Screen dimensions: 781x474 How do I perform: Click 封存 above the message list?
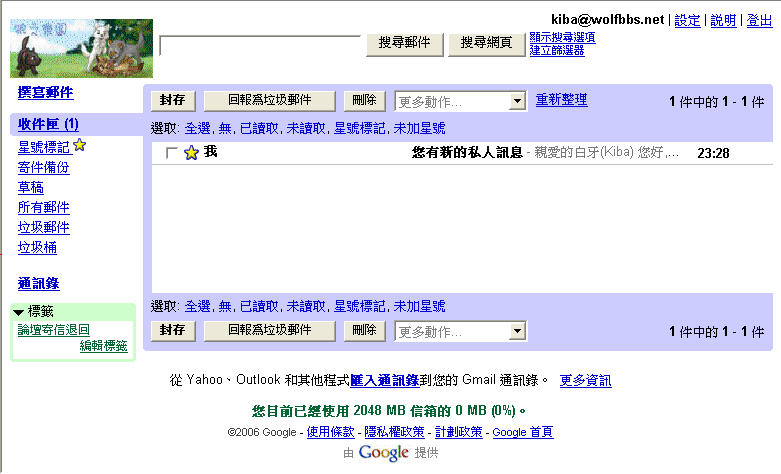tap(173, 101)
